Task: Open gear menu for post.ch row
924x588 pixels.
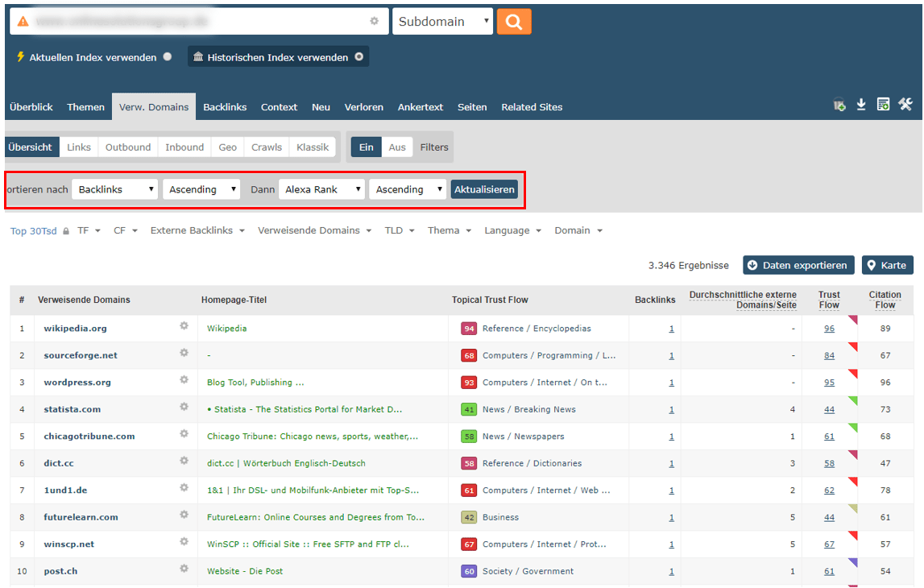Action: [184, 569]
